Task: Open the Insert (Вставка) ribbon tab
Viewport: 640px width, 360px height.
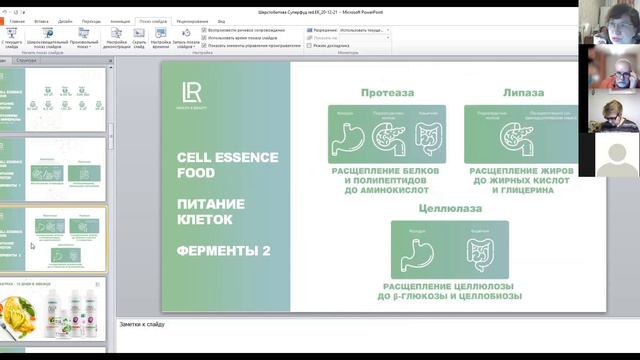Action: pos(41,21)
